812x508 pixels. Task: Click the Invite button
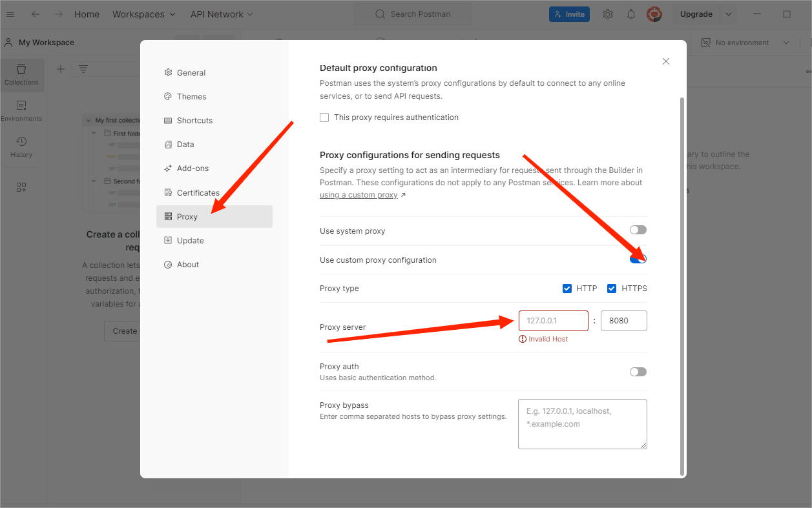pos(569,14)
